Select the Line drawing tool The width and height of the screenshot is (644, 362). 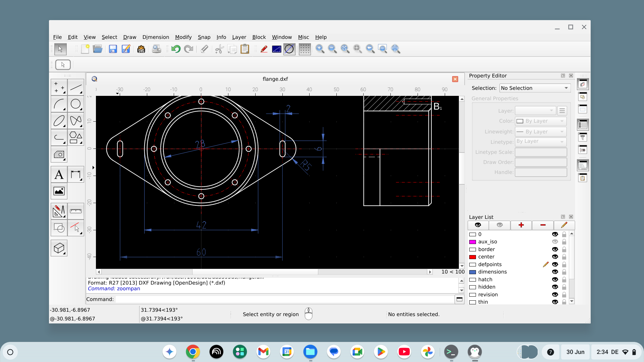[x=76, y=87]
